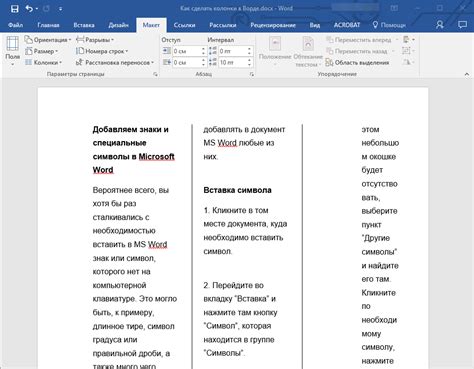
Task: Open Параметры страницы dialog launcher
Action: pos(155,74)
